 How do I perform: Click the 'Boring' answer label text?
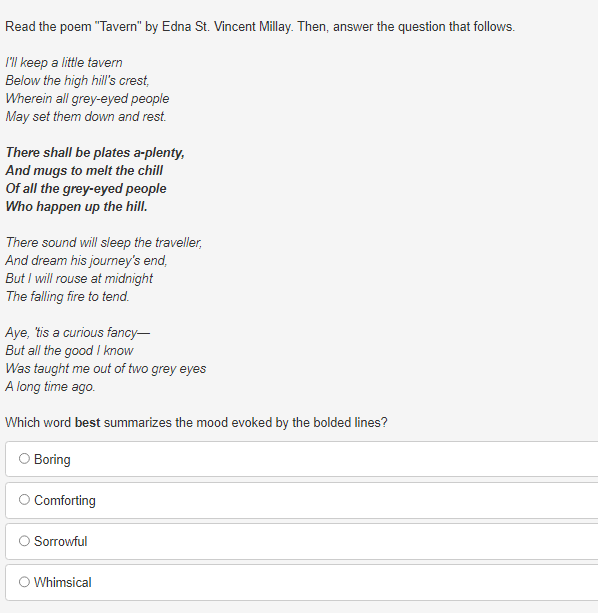click(52, 459)
